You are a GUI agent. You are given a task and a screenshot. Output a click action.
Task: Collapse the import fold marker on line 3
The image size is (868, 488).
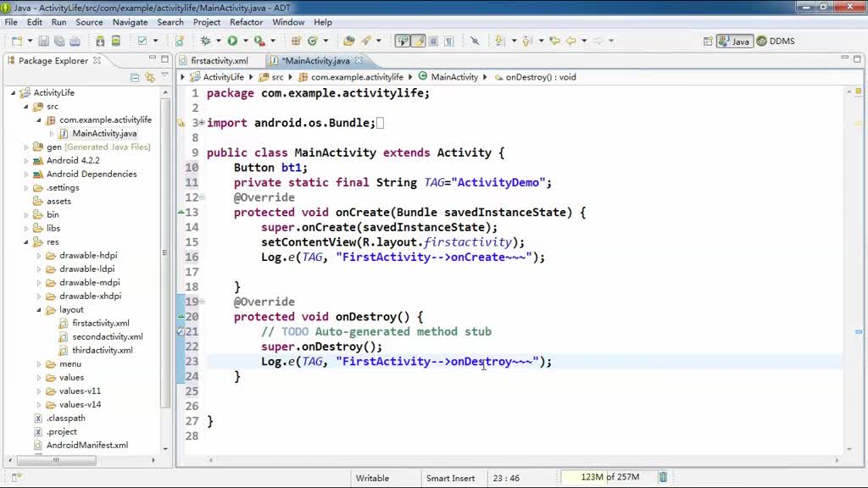coord(202,122)
